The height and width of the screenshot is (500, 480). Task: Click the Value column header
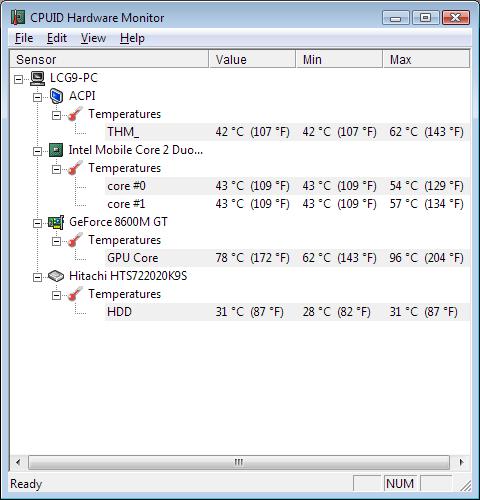coord(252,59)
